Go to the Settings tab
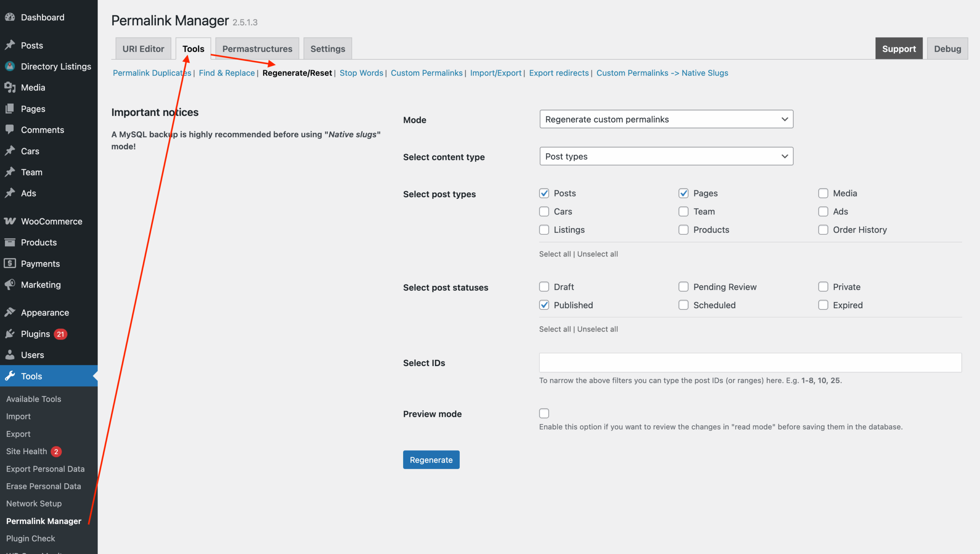The image size is (980, 554). 328,49
